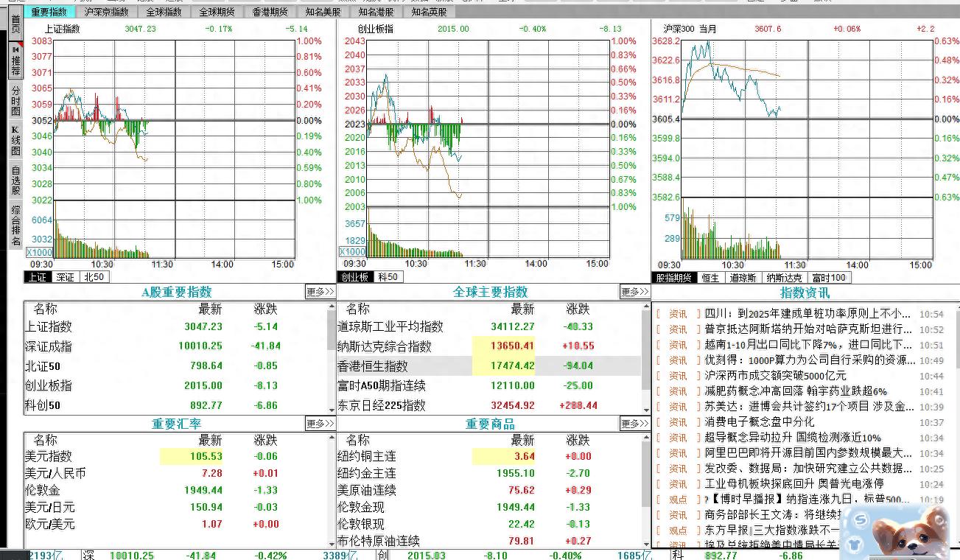Open 综合排名 from the left sidebar
Image resolution: width=960 pixels, height=560 pixels.
point(15,225)
